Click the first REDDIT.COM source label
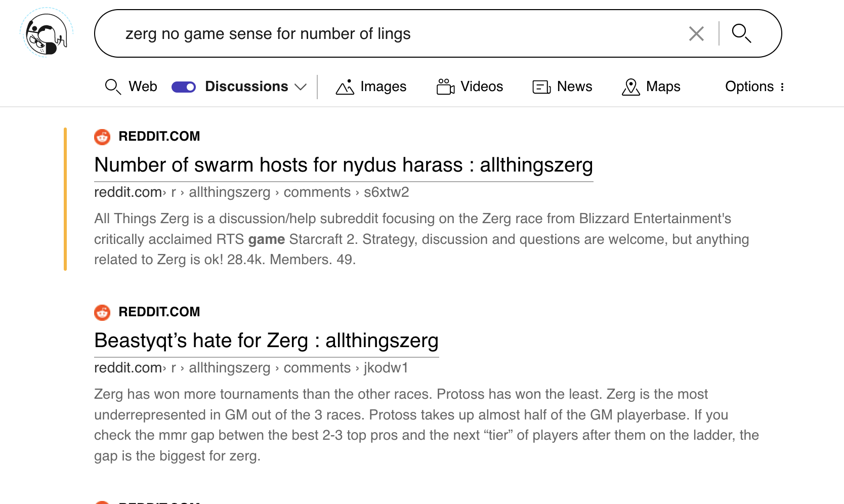The height and width of the screenshot is (504, 844). 159,137
